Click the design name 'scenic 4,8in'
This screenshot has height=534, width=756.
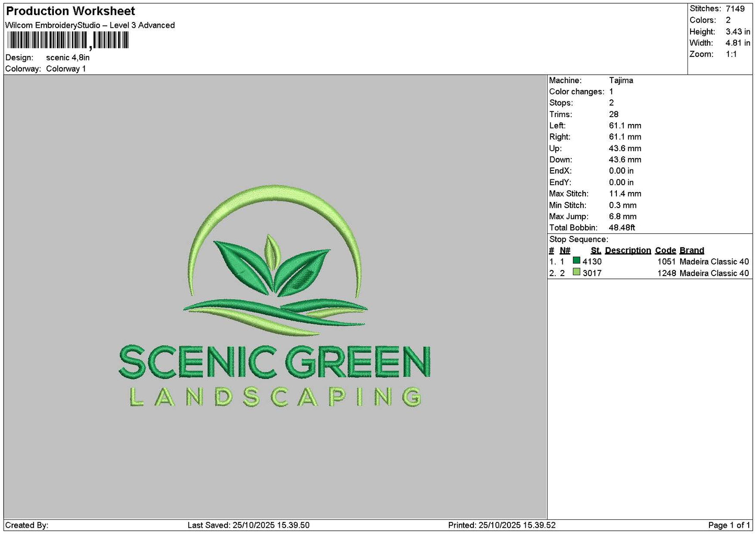(67, 58)
